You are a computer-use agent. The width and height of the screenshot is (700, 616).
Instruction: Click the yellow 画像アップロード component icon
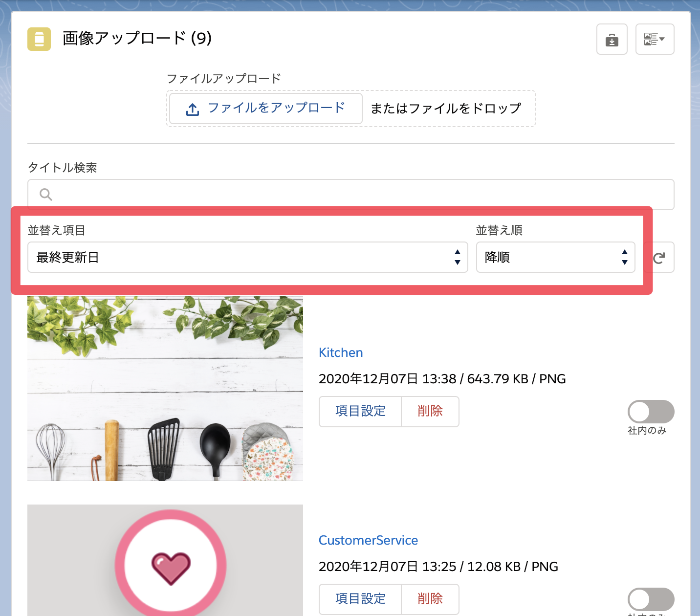(39, 39)
